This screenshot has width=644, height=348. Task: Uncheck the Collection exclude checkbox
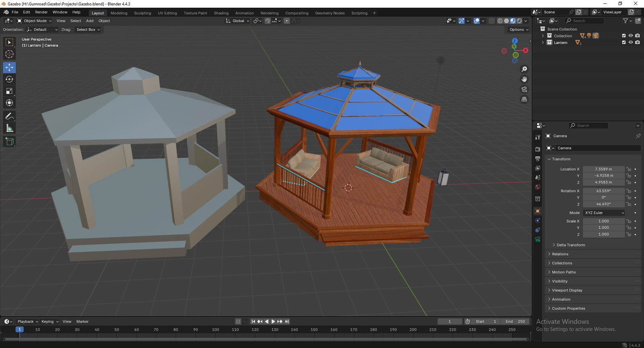[x=624, y=36]
